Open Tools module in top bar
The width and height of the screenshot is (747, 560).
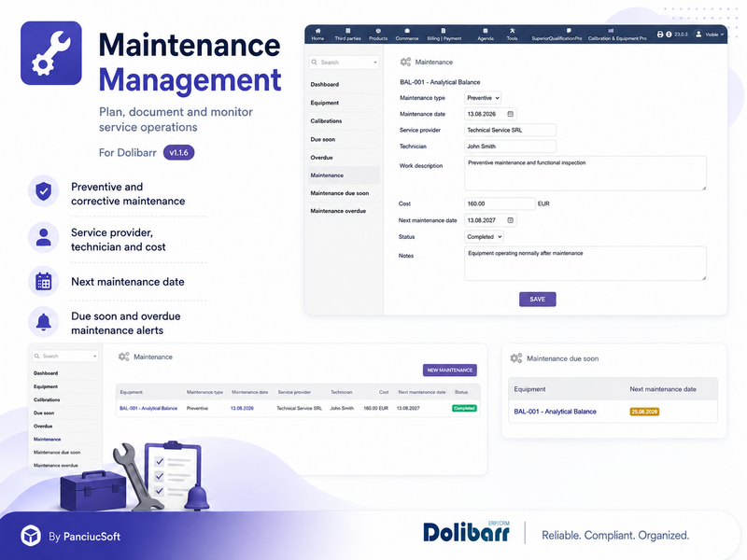pos(512,35)
